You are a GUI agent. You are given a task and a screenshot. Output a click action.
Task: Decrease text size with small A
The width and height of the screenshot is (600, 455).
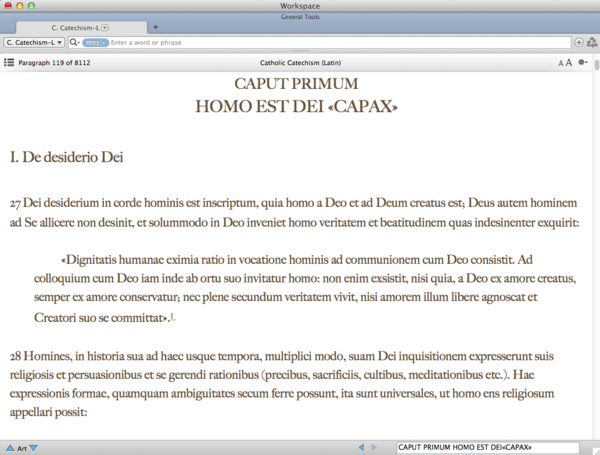pyautogui.click(x=561, y=63)
